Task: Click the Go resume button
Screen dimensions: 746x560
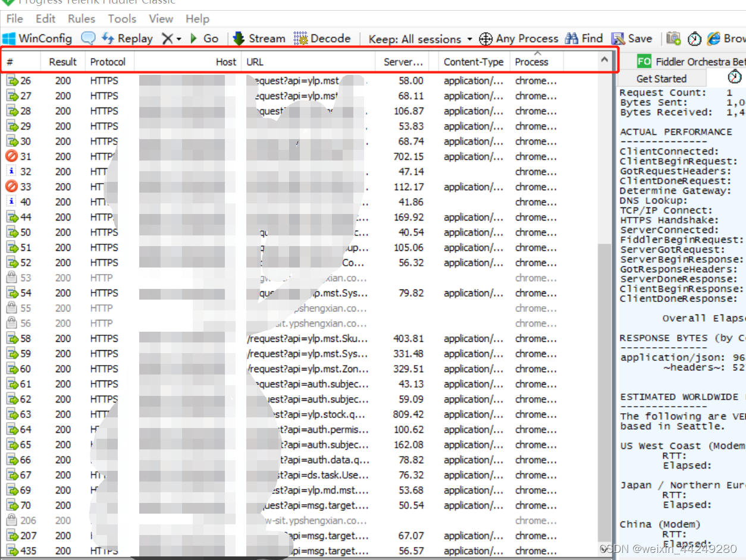Action: tap(204, 39)
